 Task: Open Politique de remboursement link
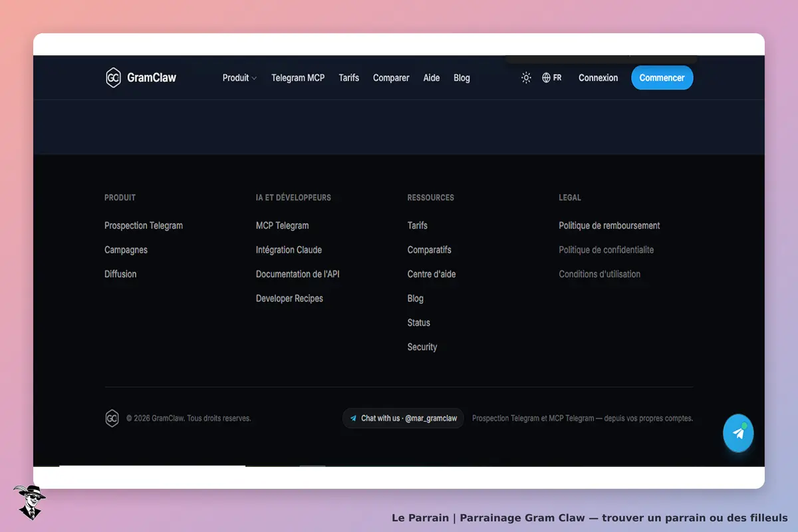[609, 225]
